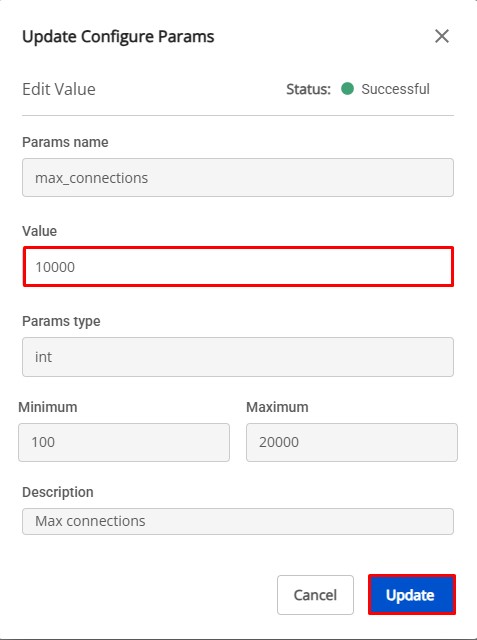Cancel the parameter update

pyautogui.click(x=315, y=595)
